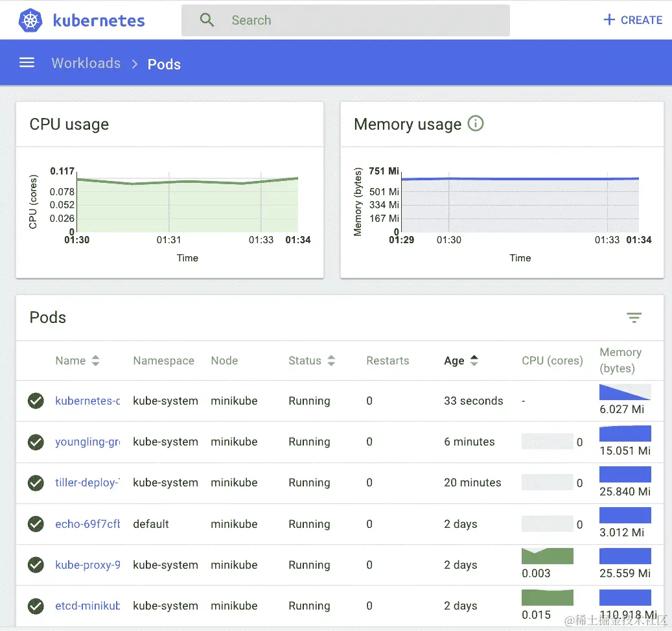Click the Kubernetes helm logo icon

tap(30, 20)
